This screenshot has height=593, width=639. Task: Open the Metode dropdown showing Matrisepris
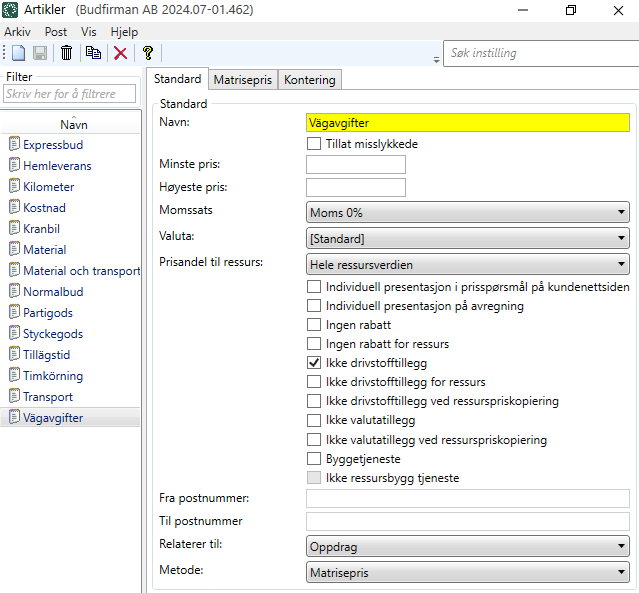(467, 572)
